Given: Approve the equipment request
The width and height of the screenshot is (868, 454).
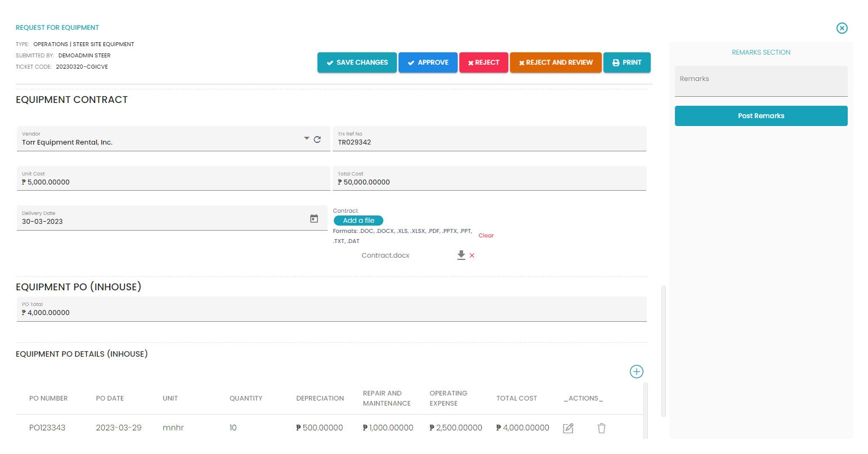Looking at the screenshot, I should [x=428, y=62].
